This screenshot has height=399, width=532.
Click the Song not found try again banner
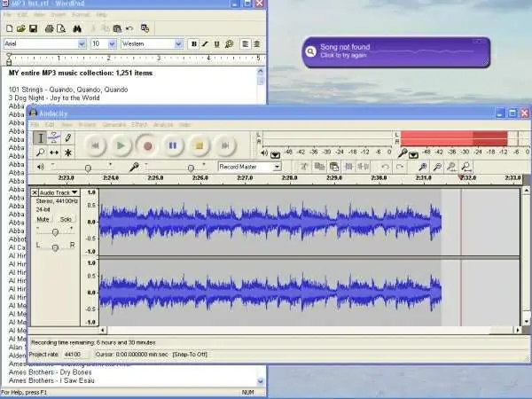point(396,52)
